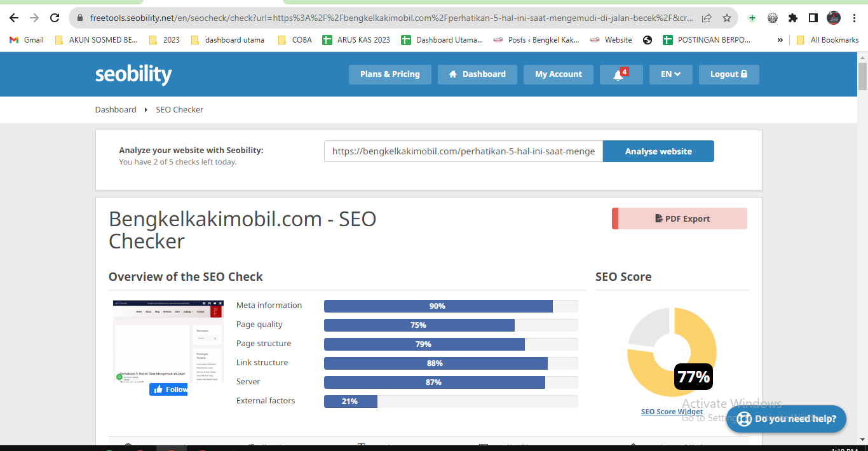Click the SEO score donut chart
The width and height of the screenshot is (868, 451).
pyautogui.click(x=672, y=352)
